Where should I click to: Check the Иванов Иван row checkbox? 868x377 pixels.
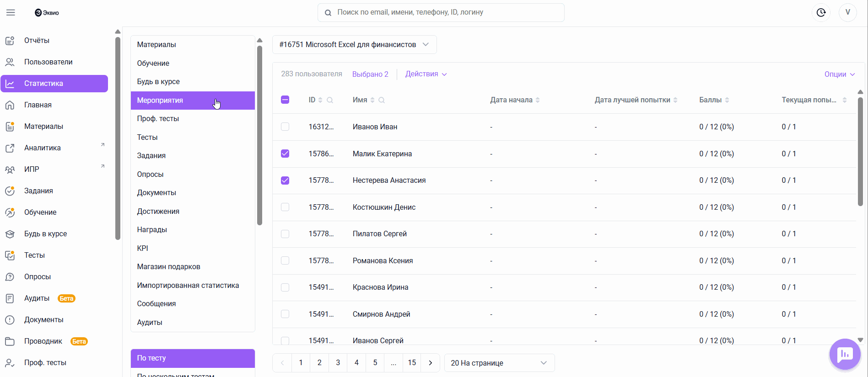point(285,127)
